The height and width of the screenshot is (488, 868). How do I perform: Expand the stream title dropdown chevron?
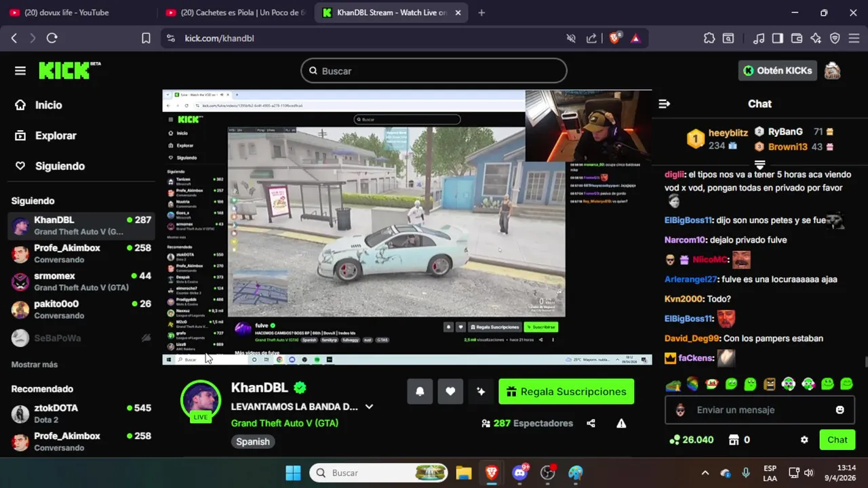click(x=369, y=407)
